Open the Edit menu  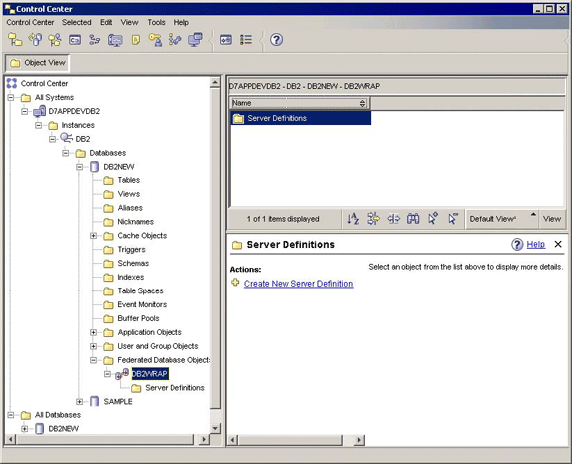click(x=106, y=22)
